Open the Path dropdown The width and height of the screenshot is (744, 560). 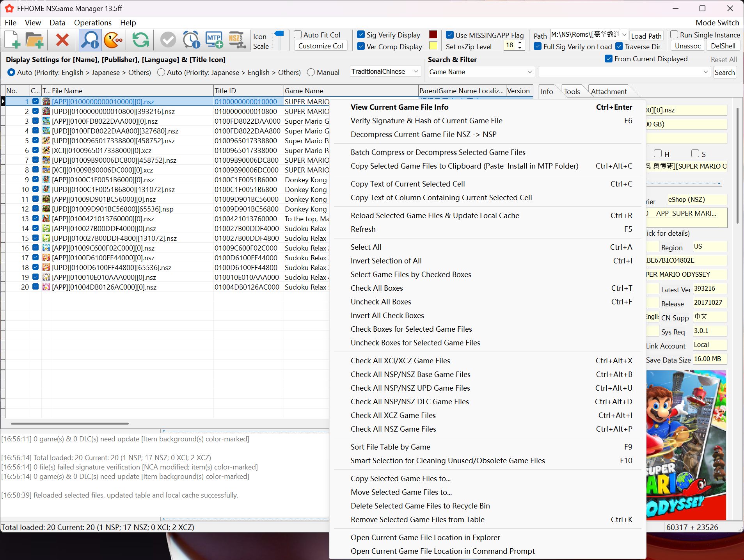[x=624, y=35]
